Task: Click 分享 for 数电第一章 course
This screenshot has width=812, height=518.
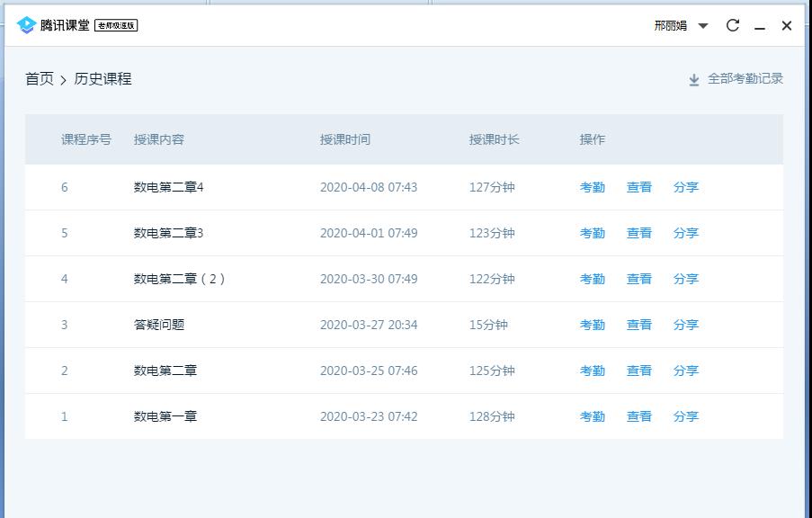Action: click(x=685, y=416)
